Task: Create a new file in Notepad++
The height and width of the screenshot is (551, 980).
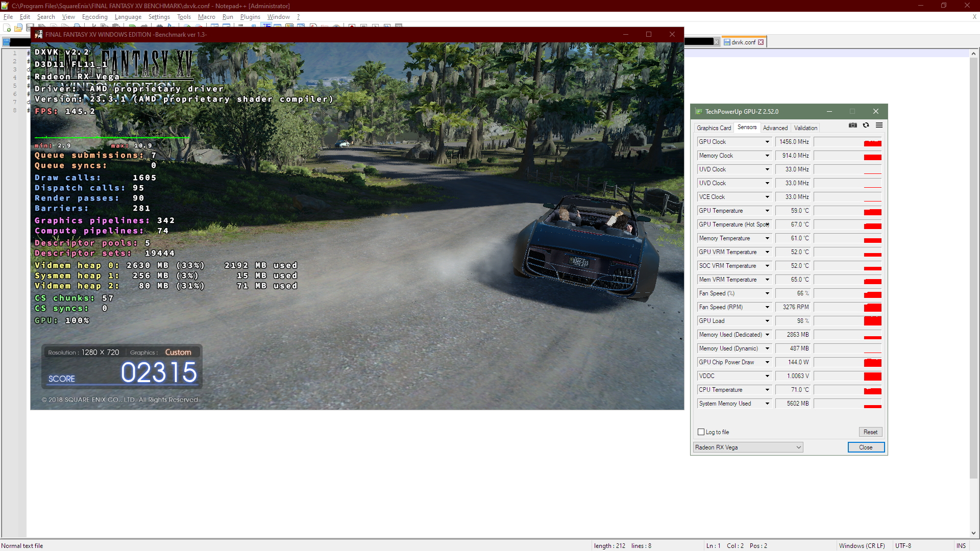Action: point(6,28)
